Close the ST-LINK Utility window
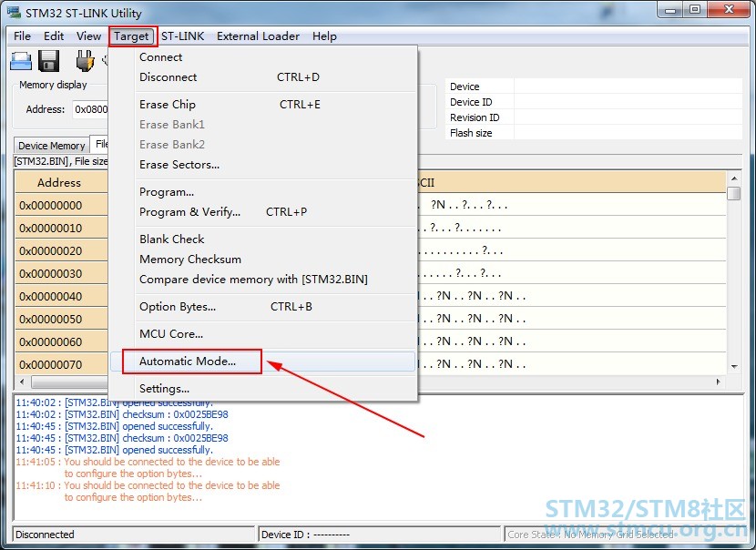Image resolution: width=756 pixels, height=550 pixels. pos(729,10)
